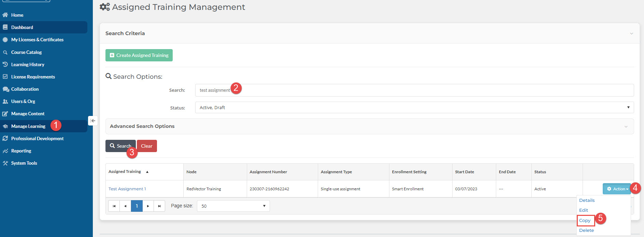This screenshot has width=644, height=237.
Task: Choose Copy from the Action menu
Action: coord(585,221)
